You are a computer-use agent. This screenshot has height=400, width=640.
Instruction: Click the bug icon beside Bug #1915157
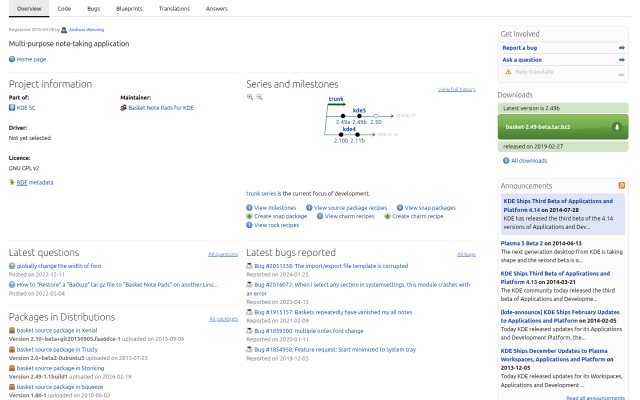[x=249, y=312]
